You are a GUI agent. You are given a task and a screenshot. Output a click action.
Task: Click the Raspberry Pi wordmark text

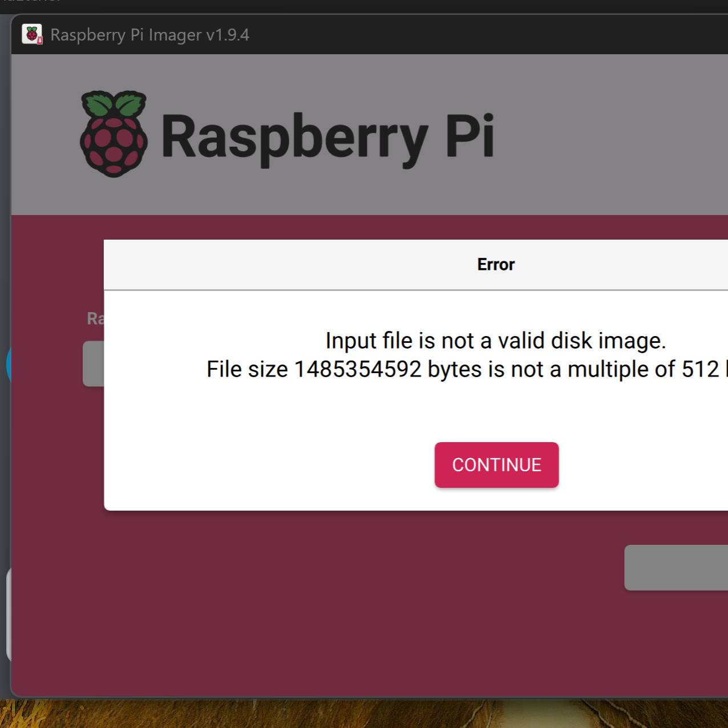click(x=327, y=137)
